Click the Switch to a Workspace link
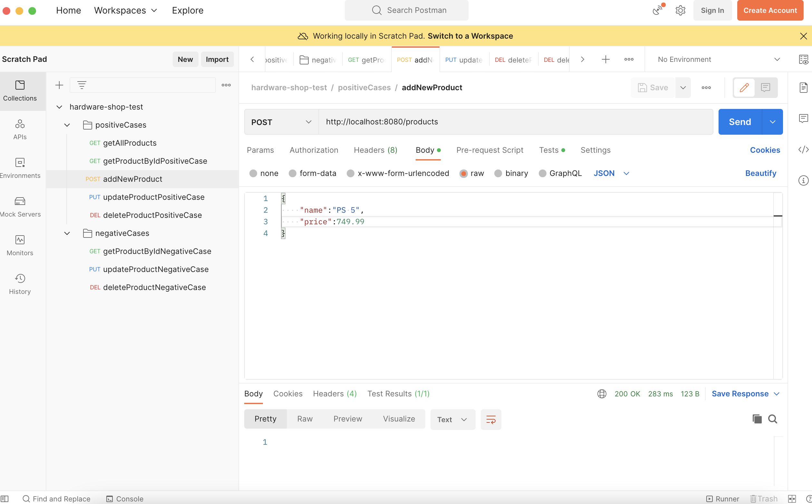812x504 pixels. tap(470, 36)
